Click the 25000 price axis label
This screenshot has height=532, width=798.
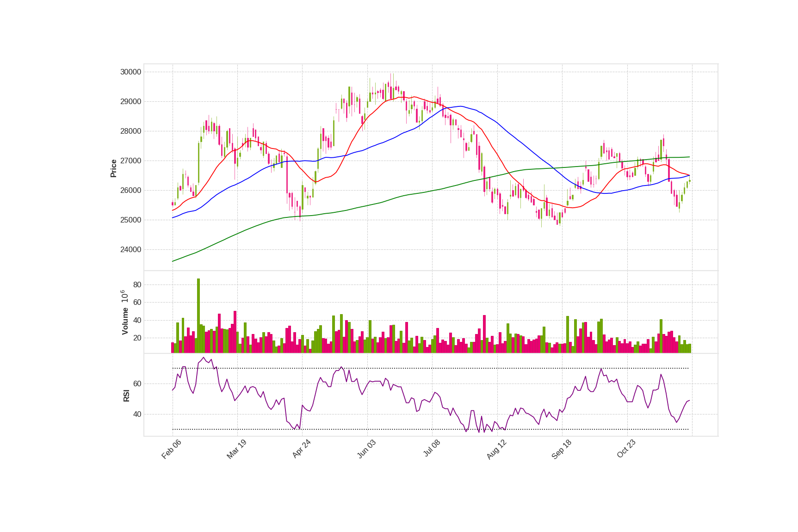point(130,220)
